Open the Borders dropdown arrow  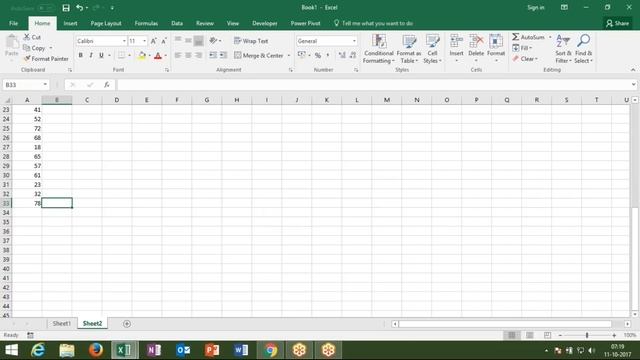point(129,56)
